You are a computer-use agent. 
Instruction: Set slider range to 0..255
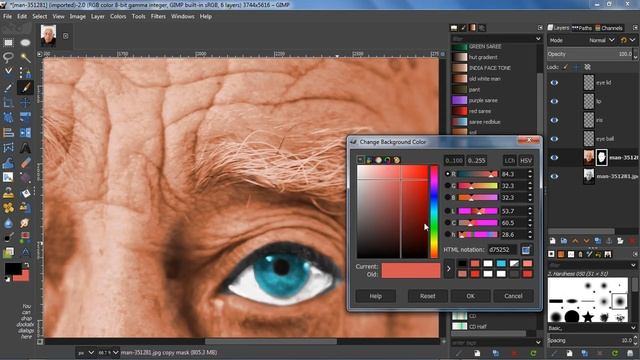point(476,160)
